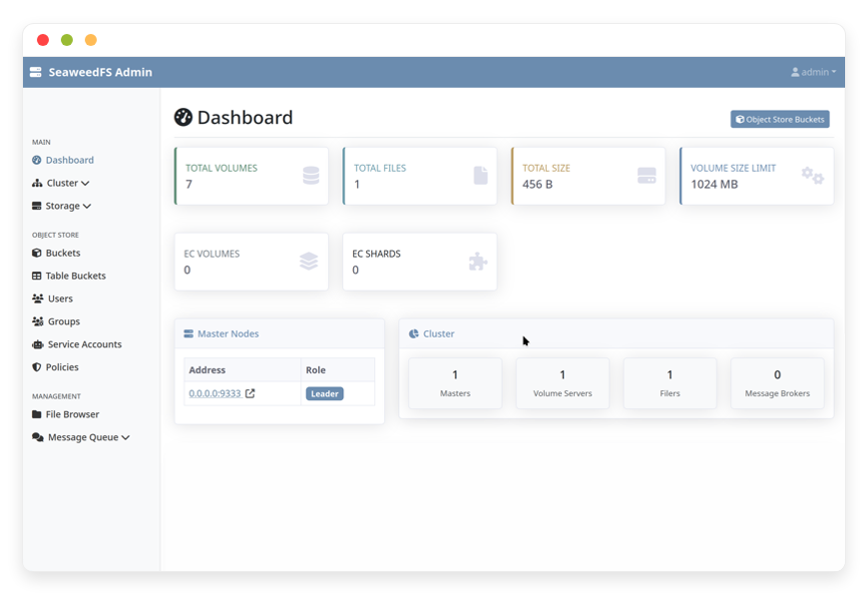Click the Service Accounts robot icon
Screen dimensions: 868x594
(38, 344)
